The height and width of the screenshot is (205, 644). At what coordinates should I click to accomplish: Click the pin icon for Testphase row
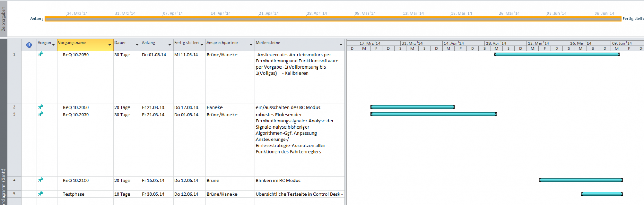(40, 194)
